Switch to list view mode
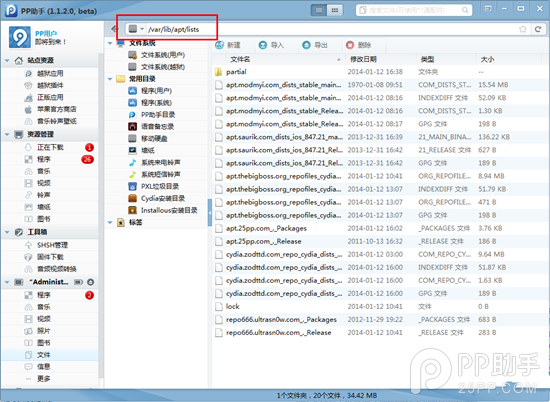This screenshot has height=402, width=550. 319,10
